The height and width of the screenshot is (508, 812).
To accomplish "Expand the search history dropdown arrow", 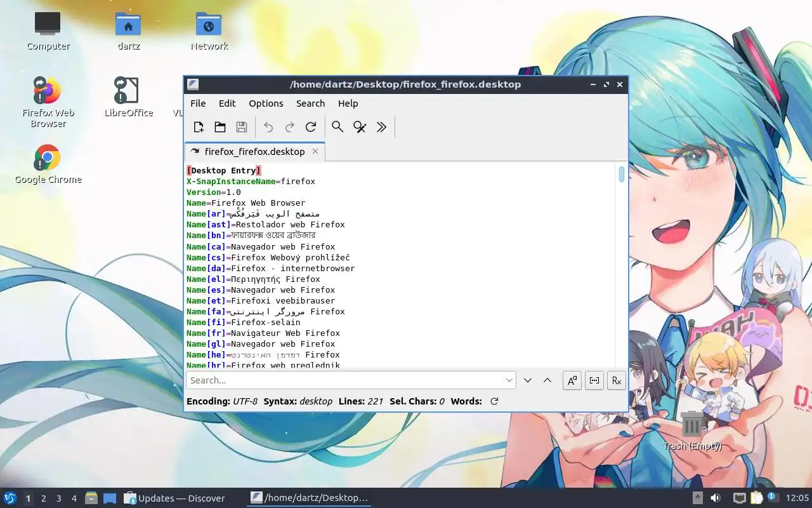I will pyautogui.click(x=509, y=380).
